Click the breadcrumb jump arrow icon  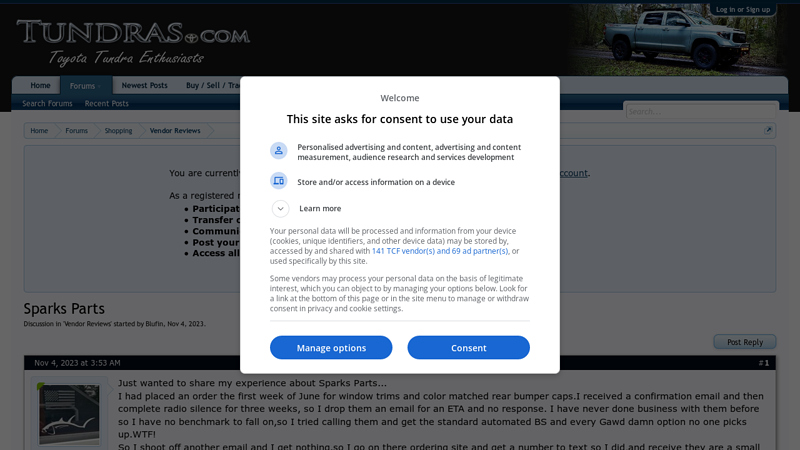(x=767, y=130)
